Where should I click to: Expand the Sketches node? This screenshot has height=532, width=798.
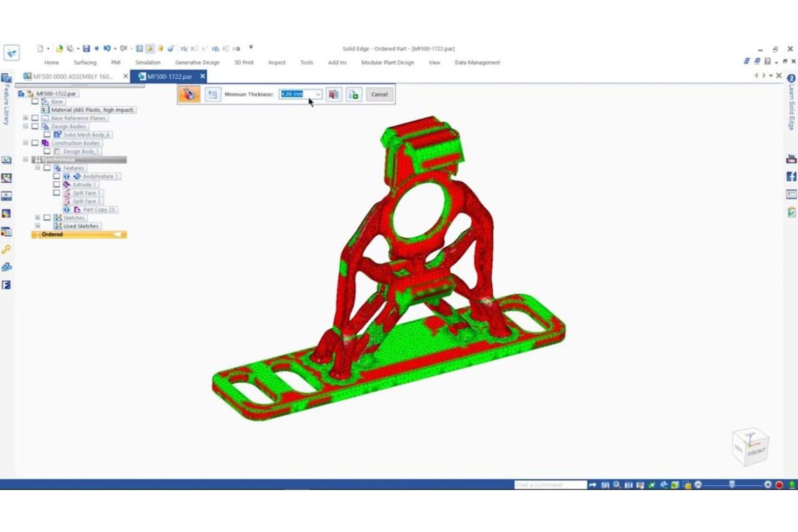click(37, 218)
